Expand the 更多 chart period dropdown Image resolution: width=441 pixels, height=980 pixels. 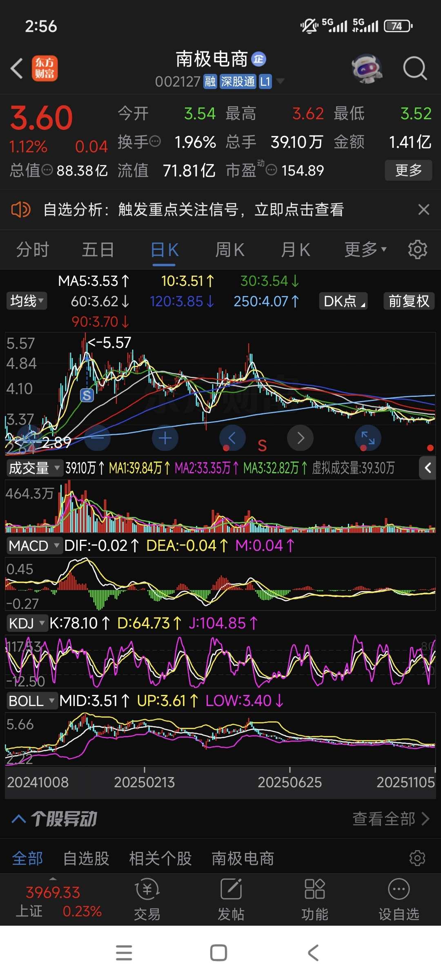[365, 249]
